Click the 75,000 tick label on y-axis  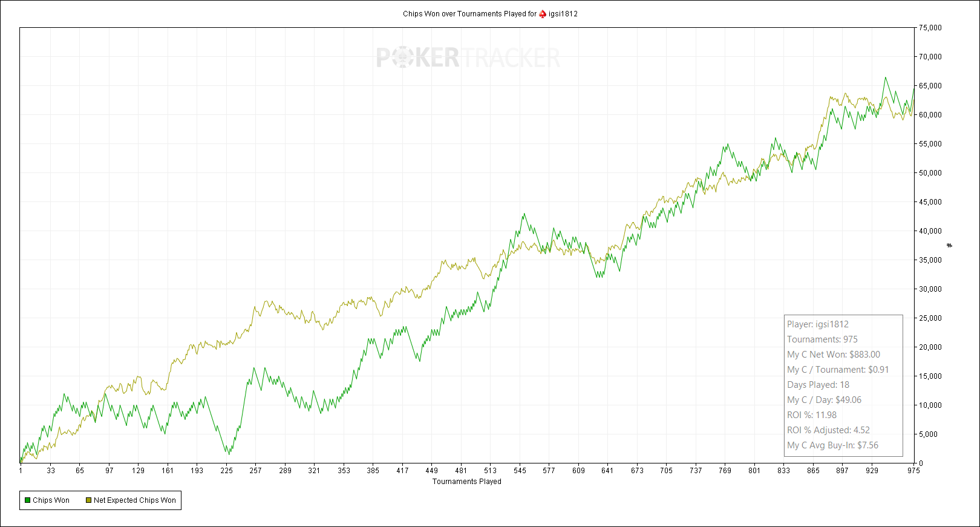pyautogui.click(x=930, y=28)
